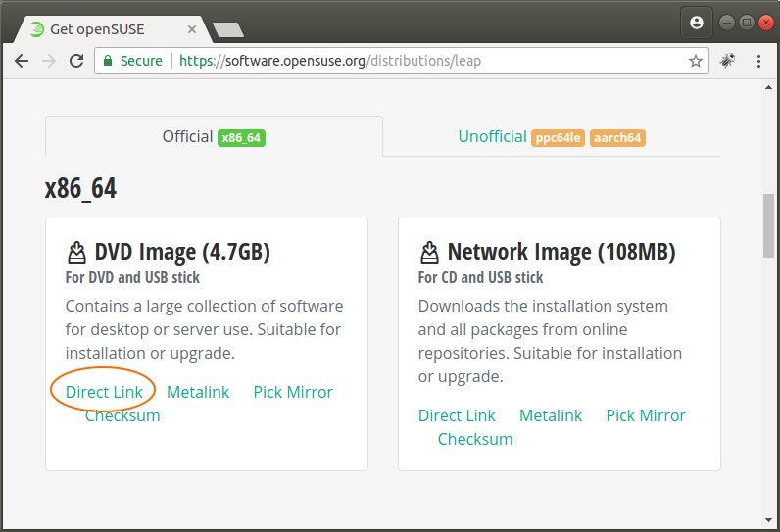Click the green x86_64 badge
This screenshot has width=780, height=532.
click(x=241, y=138)
